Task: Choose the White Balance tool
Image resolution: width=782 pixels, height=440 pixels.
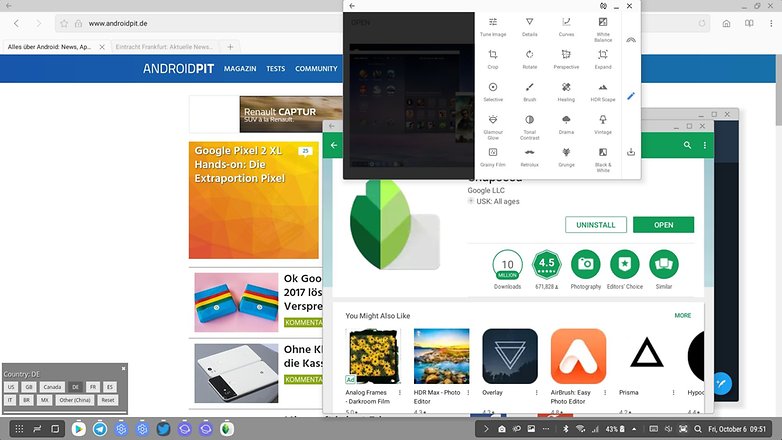Action: (x=603, y=29)
